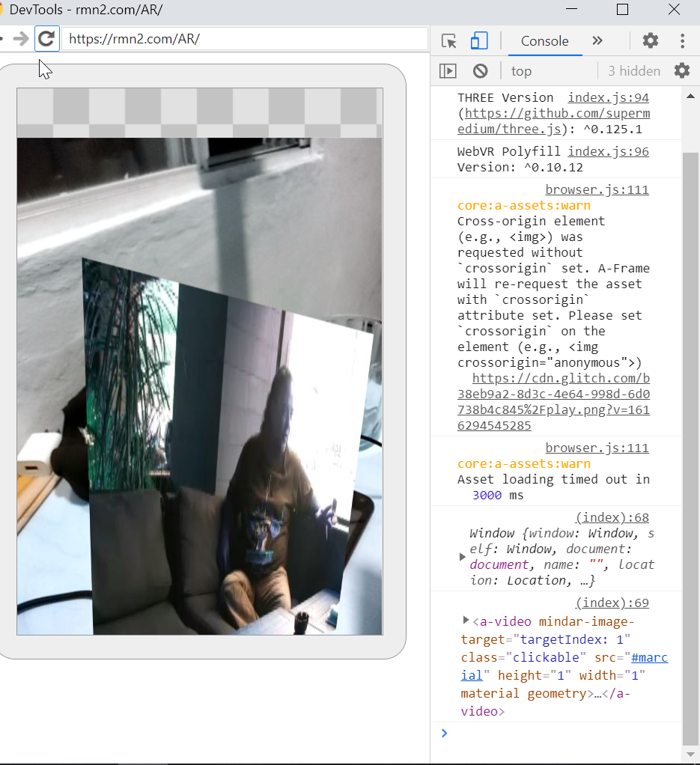Open the browser.js:111 source location

[597, 189]
